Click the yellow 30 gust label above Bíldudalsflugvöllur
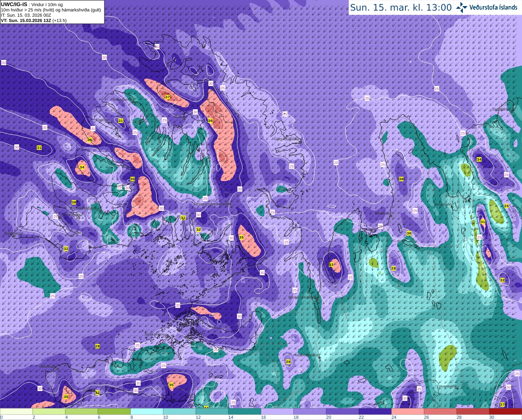 (74, 202)
